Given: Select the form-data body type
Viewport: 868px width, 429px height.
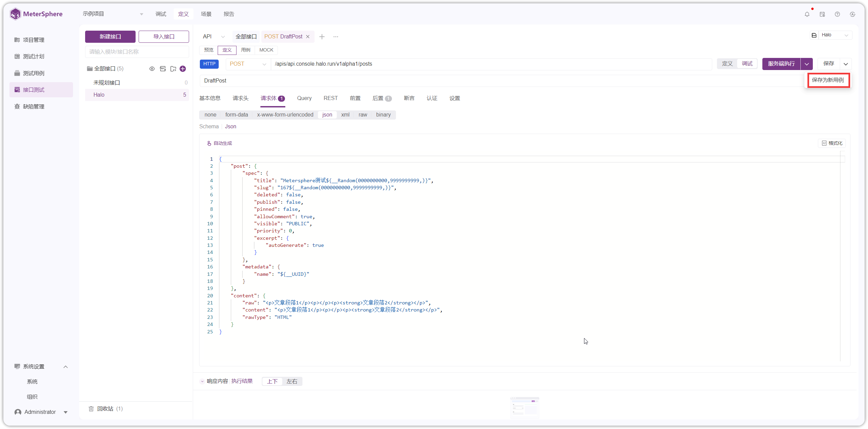Looking at the screenshot, I should tap(237, 115).
